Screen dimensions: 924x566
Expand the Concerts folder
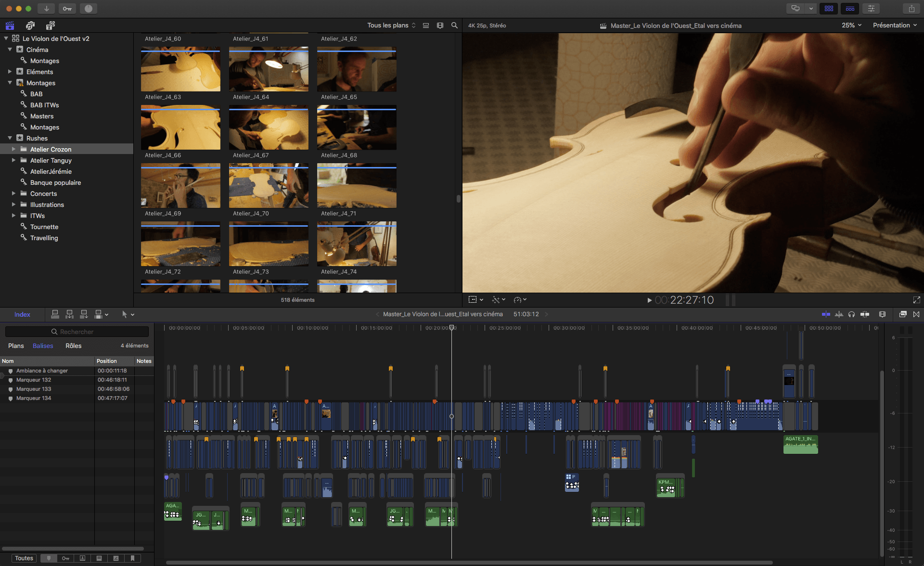tap(14, 193)
